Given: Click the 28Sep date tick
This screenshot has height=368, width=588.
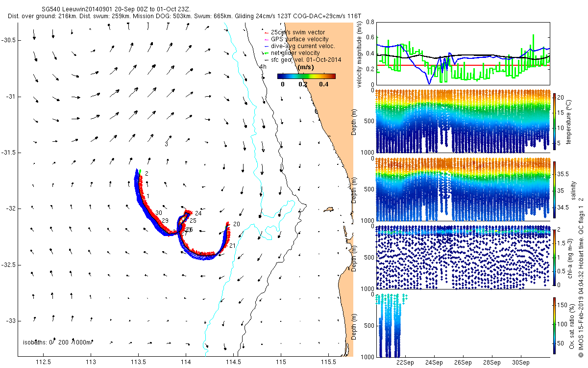Looking at the screenshot, I should pyautogui.click(x=491, y=363).
